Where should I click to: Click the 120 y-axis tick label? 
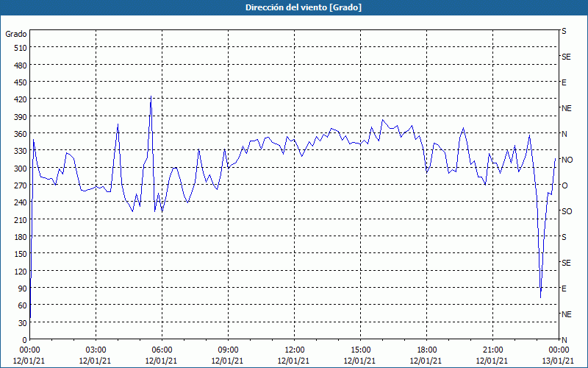pyautogui.click(x=21, y=271)
